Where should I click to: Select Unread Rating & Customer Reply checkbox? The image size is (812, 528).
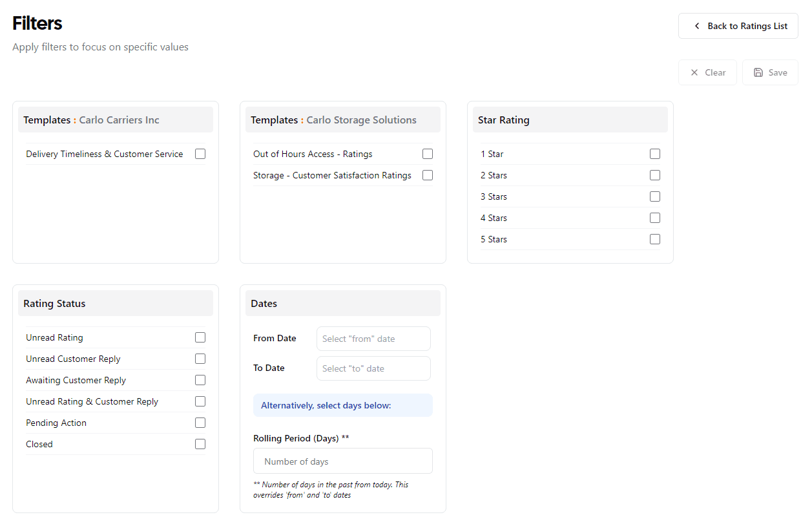click(200, 401)
